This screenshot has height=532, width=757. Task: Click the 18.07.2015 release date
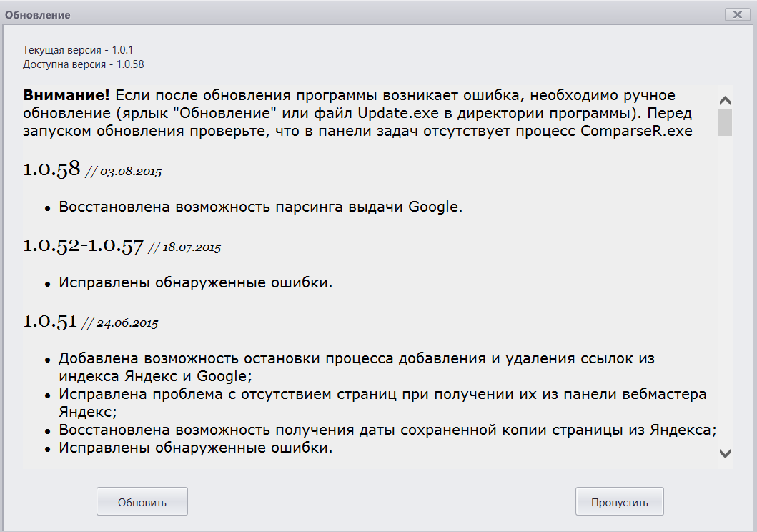(x=190, y=247)
